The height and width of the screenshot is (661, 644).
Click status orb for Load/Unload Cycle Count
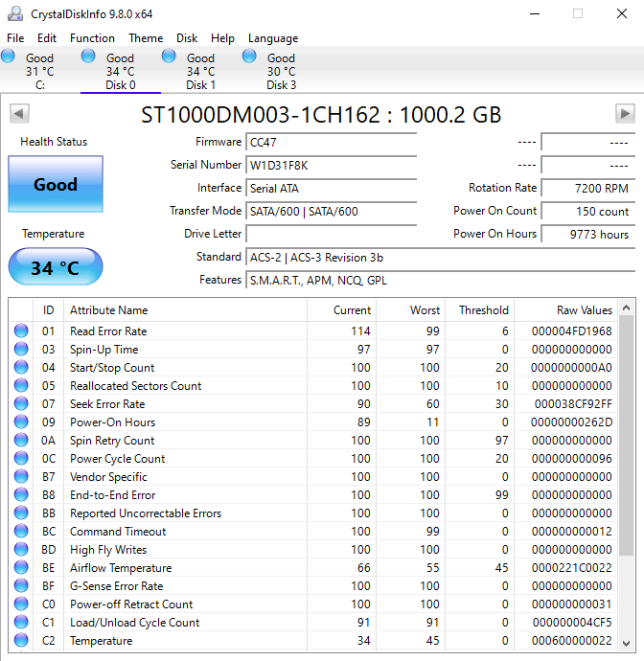click(x=21, y=622)
